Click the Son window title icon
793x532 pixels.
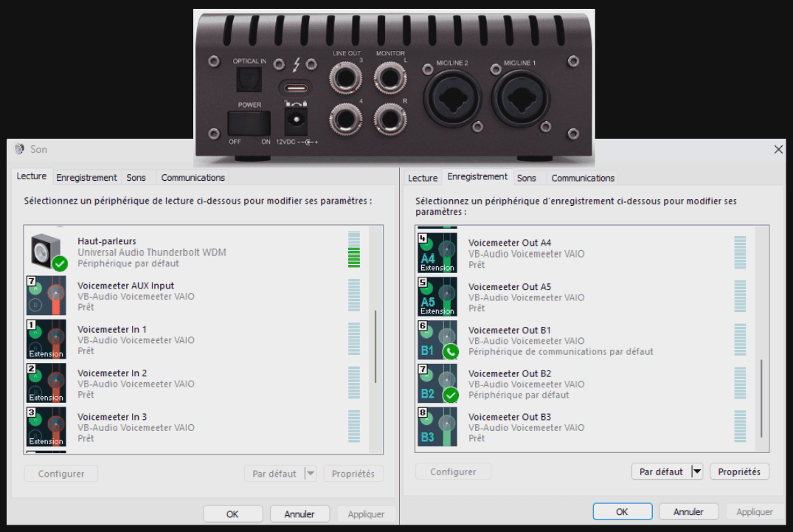click(x=19, y=148)
